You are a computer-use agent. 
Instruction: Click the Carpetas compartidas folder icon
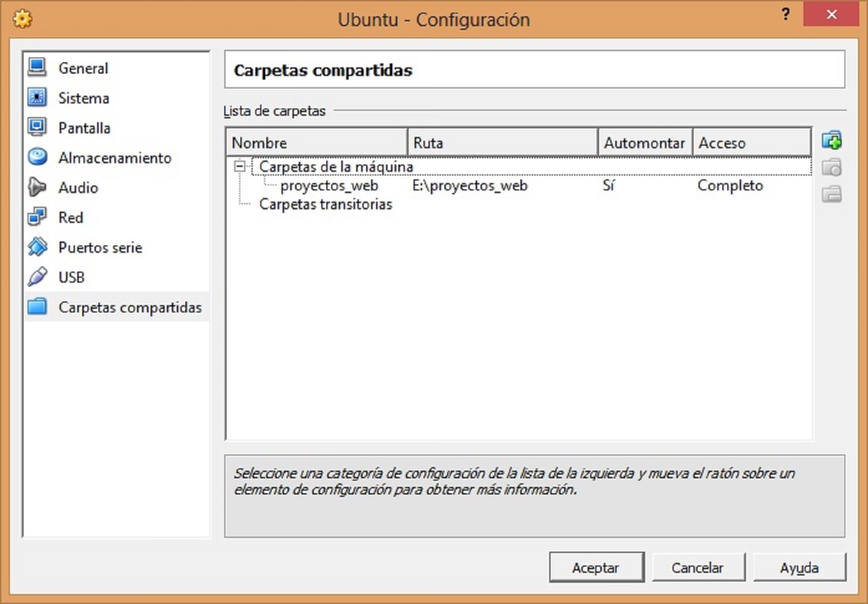pyautogui.click(x=37, y=307)
